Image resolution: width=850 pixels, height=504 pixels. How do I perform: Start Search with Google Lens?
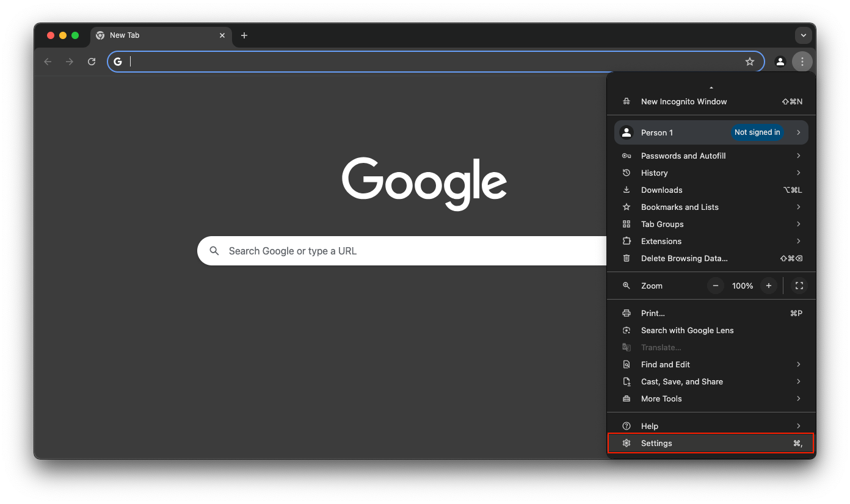coord(687,330)
